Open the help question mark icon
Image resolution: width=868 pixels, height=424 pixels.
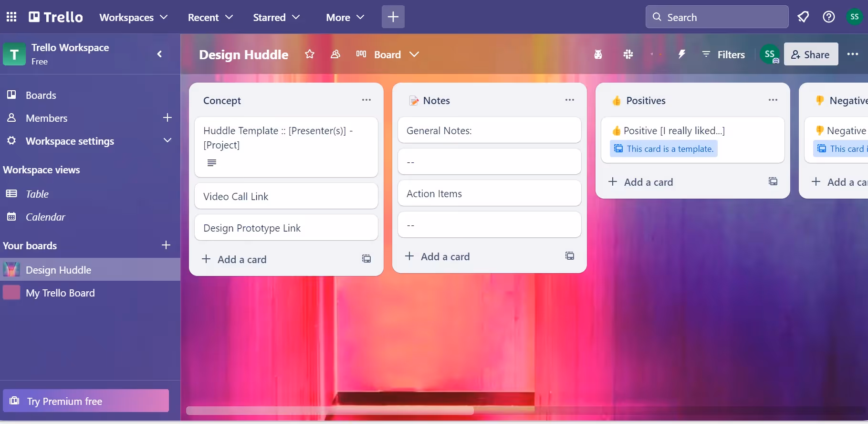click(x=829, y=17)
